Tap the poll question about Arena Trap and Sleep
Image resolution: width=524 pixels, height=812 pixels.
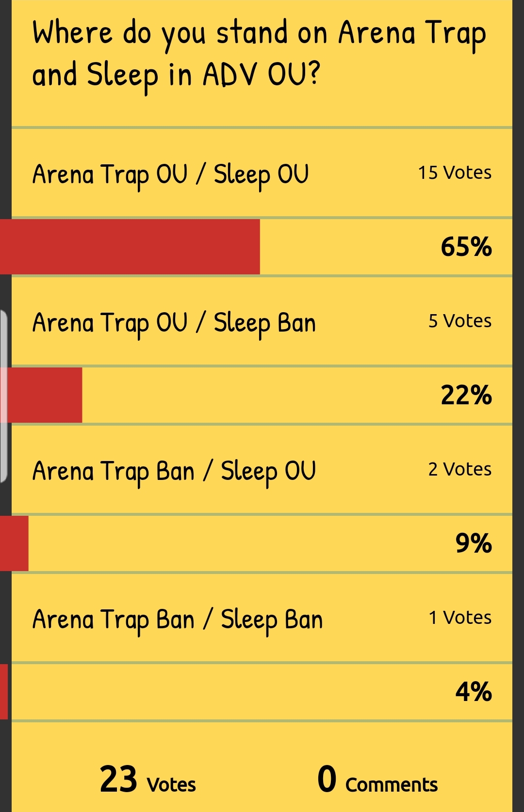tap(259, 53)
